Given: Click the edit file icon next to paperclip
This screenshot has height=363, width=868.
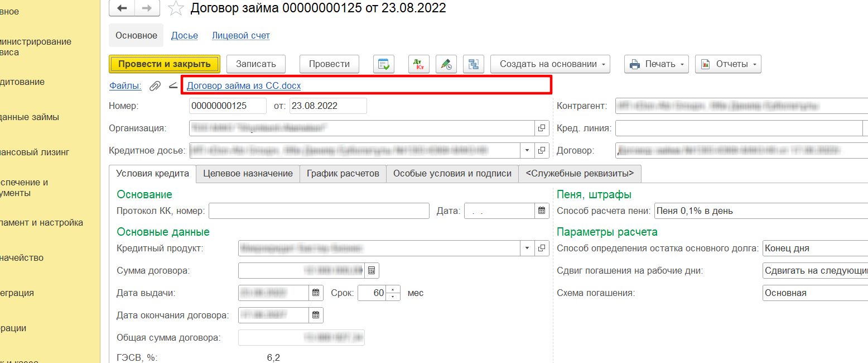Looking at the screenshot, I should click(x=172, y=86).
